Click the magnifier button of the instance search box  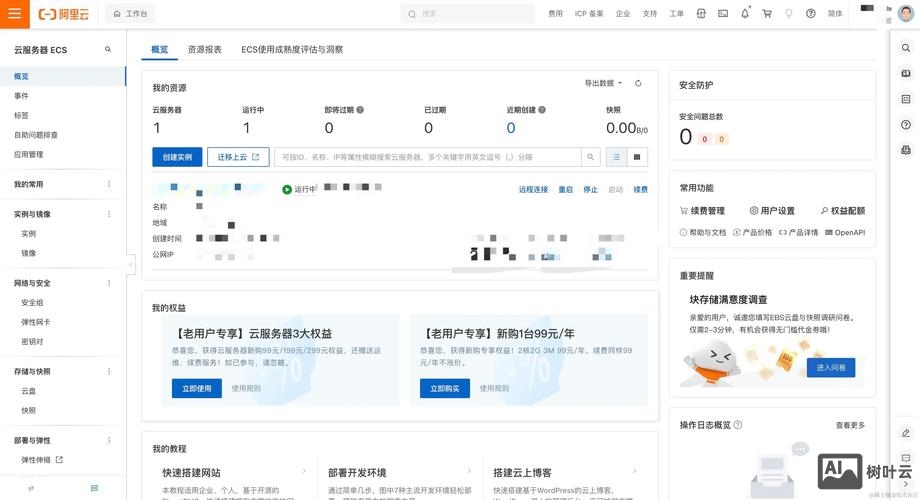point(590,157)
